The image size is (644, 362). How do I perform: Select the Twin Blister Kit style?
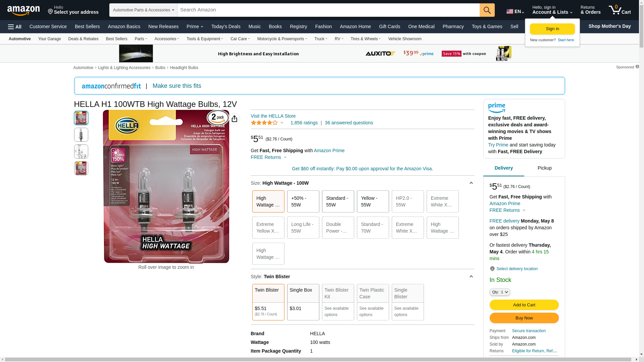[338, 302]
